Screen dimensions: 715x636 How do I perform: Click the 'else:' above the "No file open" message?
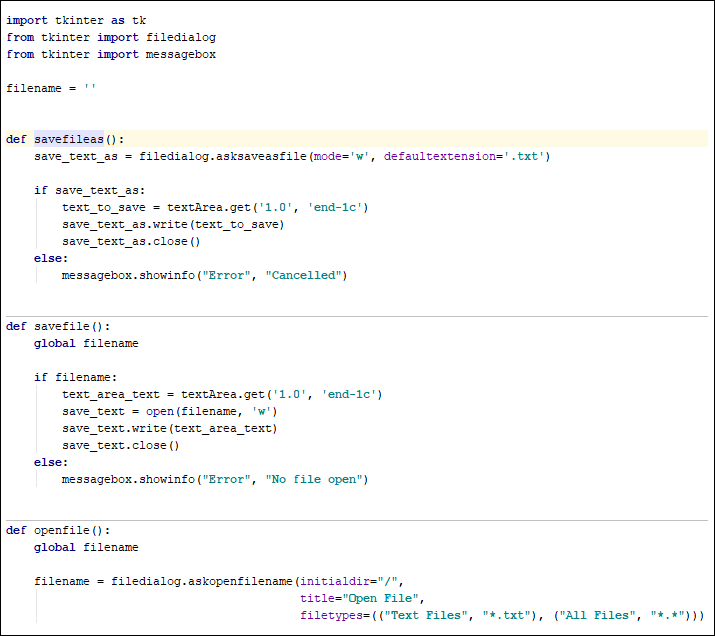[51, 462]
